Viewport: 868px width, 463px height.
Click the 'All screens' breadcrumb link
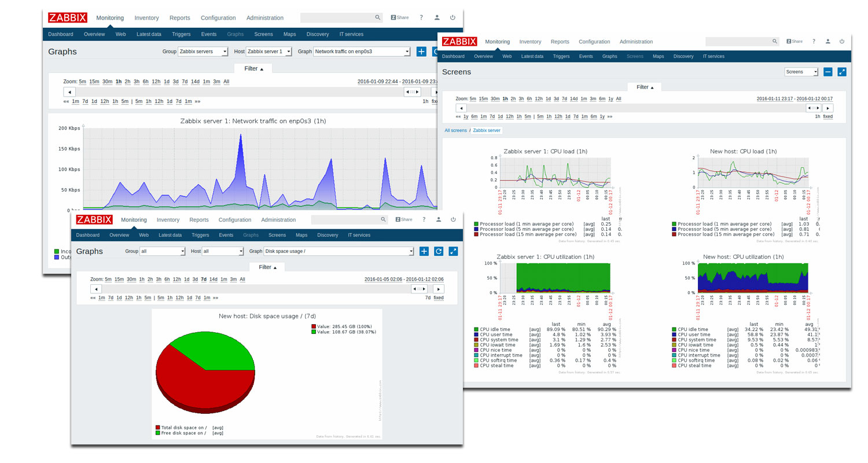[455, 131]
